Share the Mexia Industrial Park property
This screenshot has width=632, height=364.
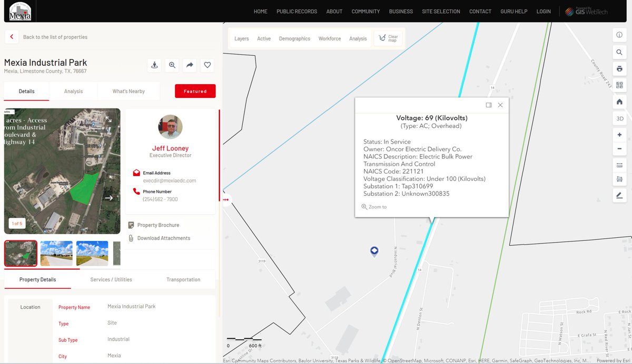[x=189, y=65]
